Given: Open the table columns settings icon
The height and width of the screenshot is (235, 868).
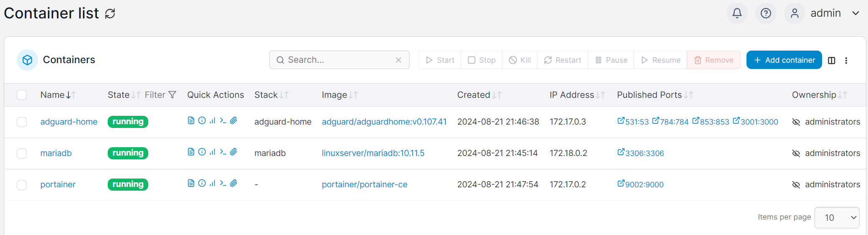Looking at the screenshot, I should pyautogui.click(x=831, y=60).
